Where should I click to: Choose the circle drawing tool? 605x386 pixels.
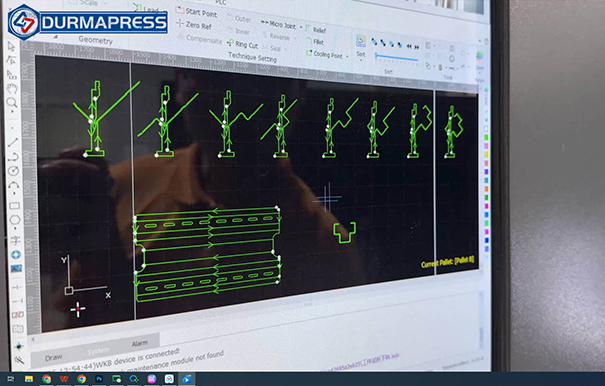pos(14,171)
